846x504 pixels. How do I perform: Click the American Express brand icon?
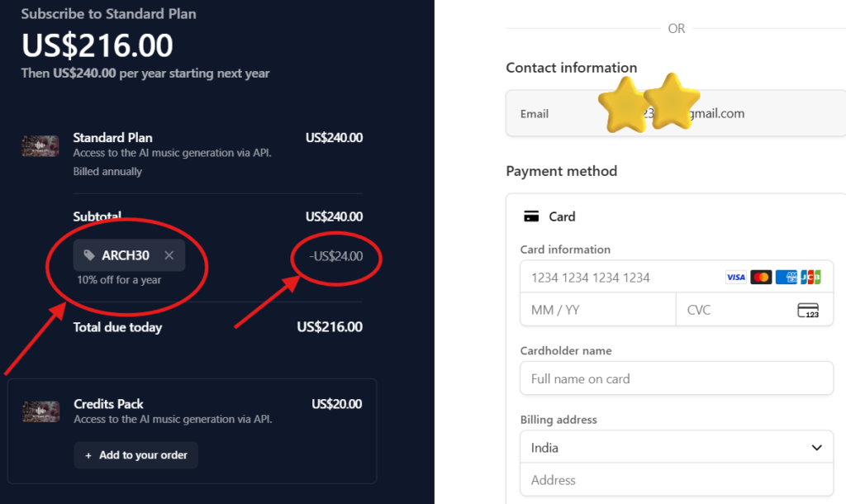(x=786, y=277)
